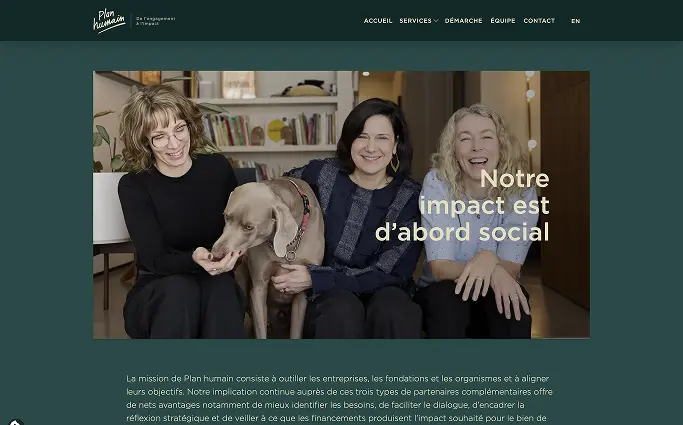Click the Plan humain handwritten logo
The height and width of the screenshot is (425, 683).
[109, 21]
